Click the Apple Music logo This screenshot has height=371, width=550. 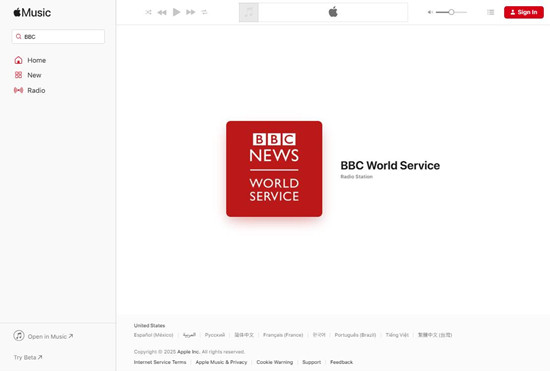[32, 13]
